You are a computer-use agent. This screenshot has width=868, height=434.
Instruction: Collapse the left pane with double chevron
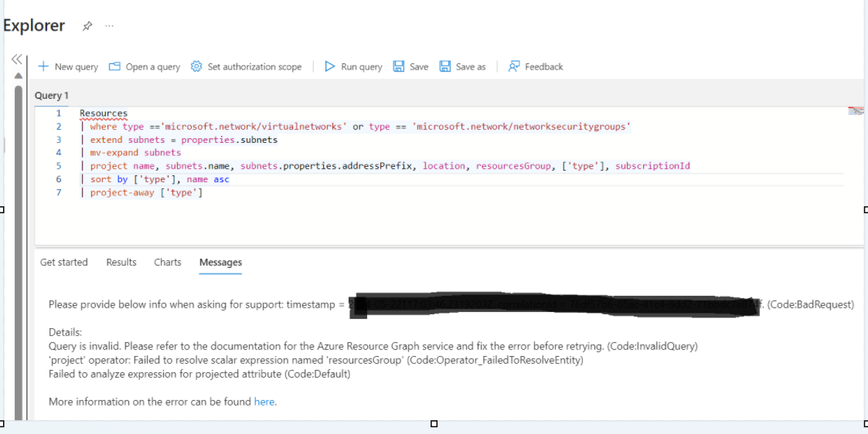pyautogui.click(x=16, y=59)
